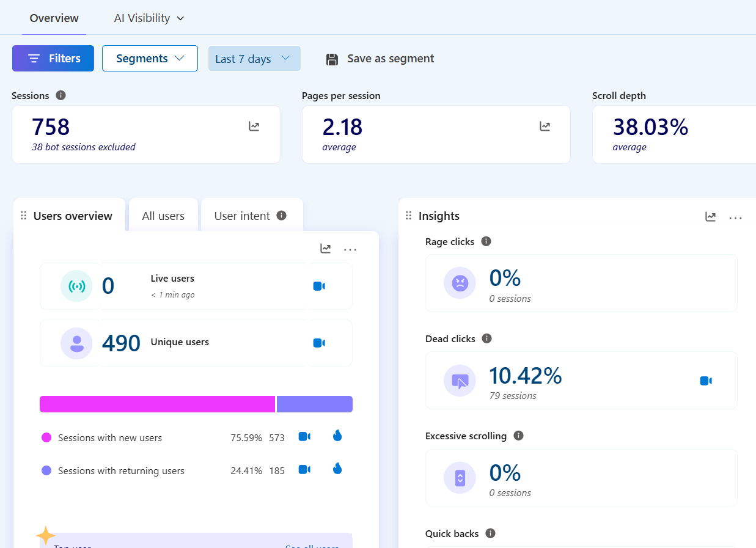Switch to the All users tab
Image resolution: width=756 pixels, height=548 pixels.
click(x=163, y=216)
